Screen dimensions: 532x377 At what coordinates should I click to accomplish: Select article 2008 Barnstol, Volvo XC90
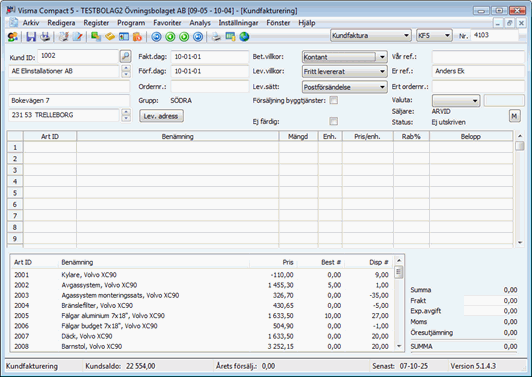202,346
